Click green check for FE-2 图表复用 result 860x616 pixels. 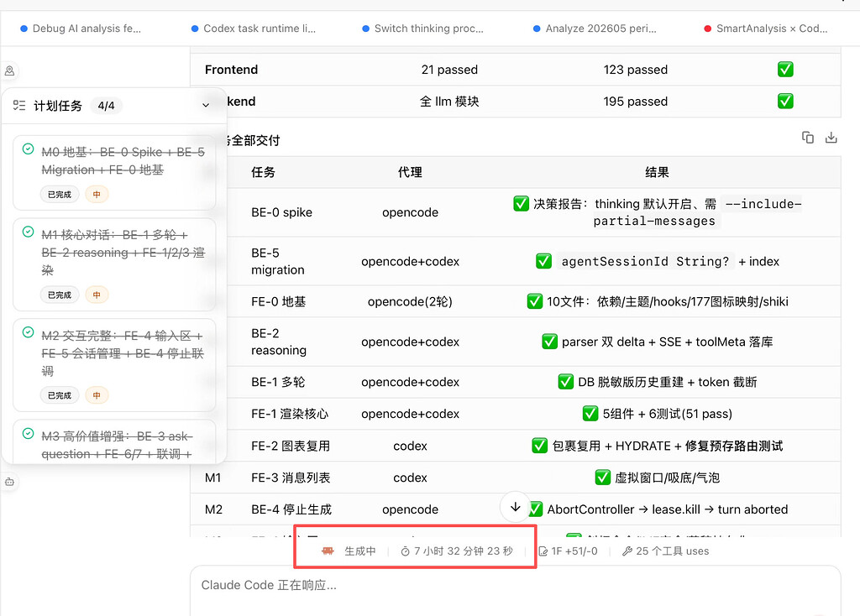click(x=540, y=446)
